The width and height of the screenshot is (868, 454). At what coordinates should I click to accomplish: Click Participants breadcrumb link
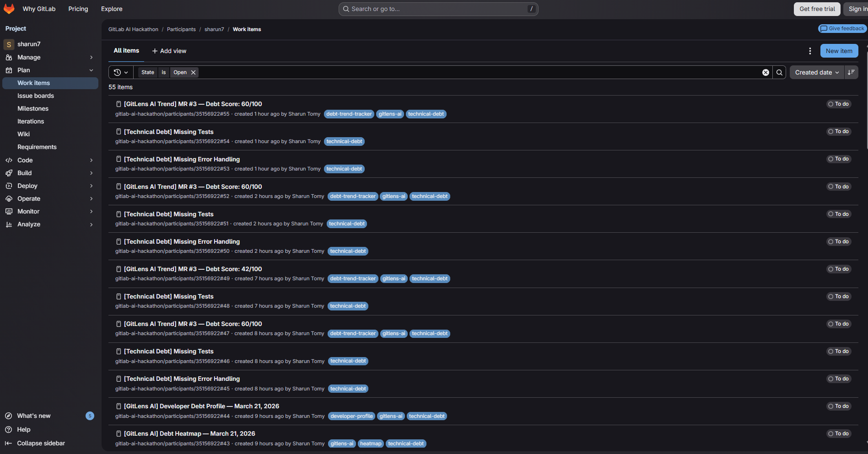181,29
